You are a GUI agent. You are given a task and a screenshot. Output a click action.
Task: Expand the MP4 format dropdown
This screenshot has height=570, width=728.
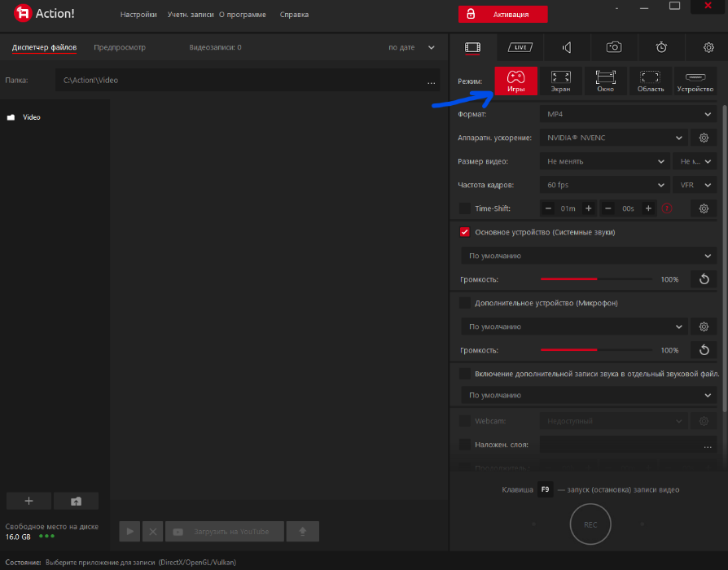627,114
